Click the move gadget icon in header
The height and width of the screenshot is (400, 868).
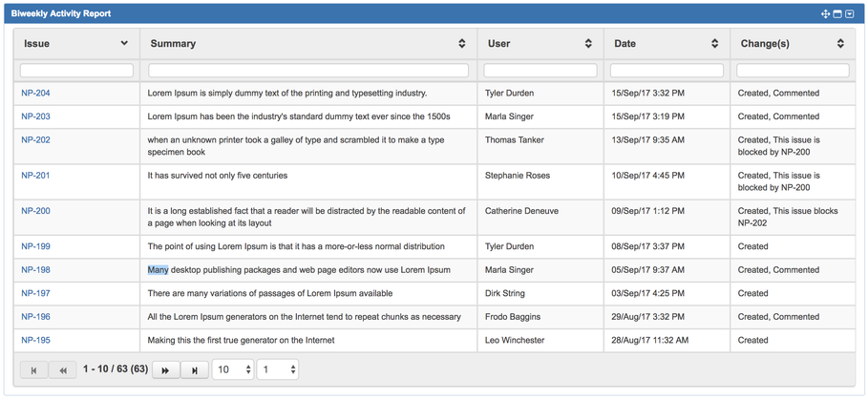point(825,13)
